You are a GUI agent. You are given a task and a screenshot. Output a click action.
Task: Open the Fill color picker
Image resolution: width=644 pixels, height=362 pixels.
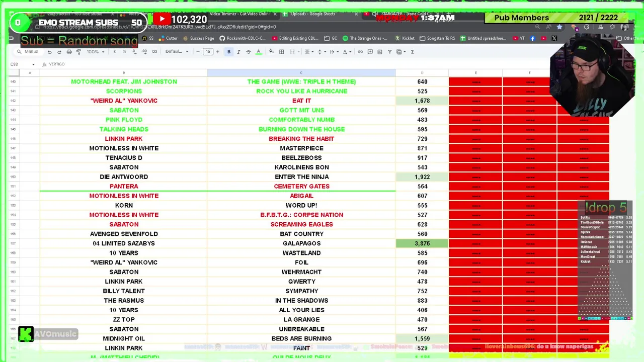coord(271,52)
